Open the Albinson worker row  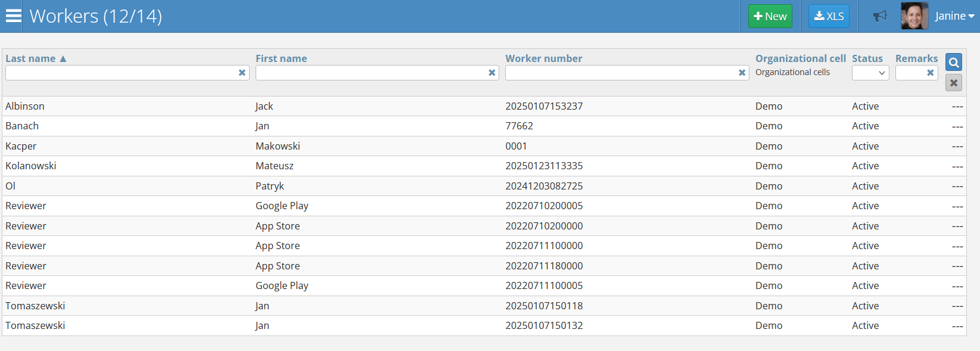tap(25, 106)
